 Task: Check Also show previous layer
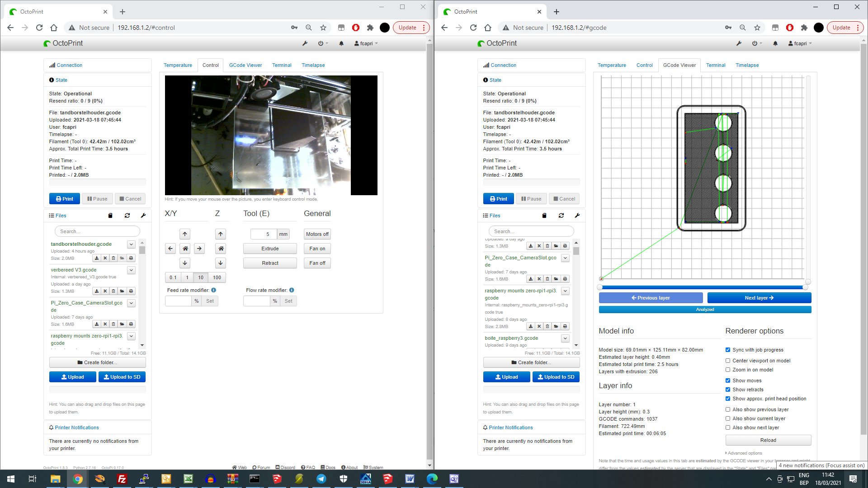coord(728,409)
